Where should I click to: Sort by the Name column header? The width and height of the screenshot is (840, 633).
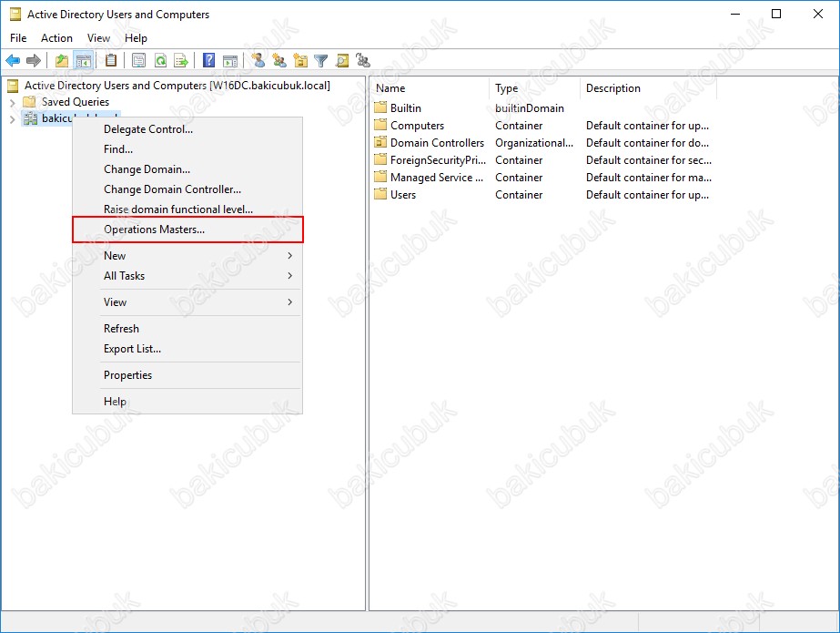(430, 88)
